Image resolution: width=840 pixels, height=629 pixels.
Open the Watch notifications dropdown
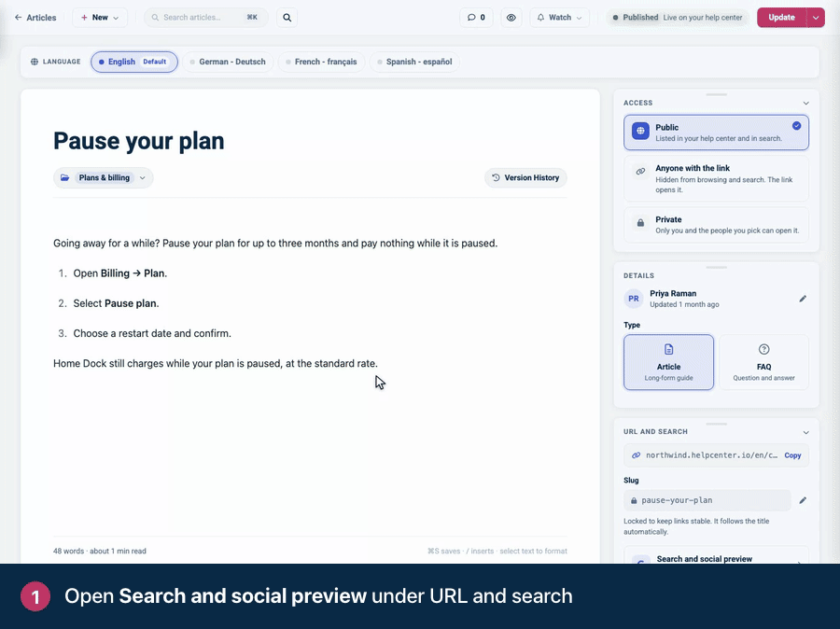559,18
